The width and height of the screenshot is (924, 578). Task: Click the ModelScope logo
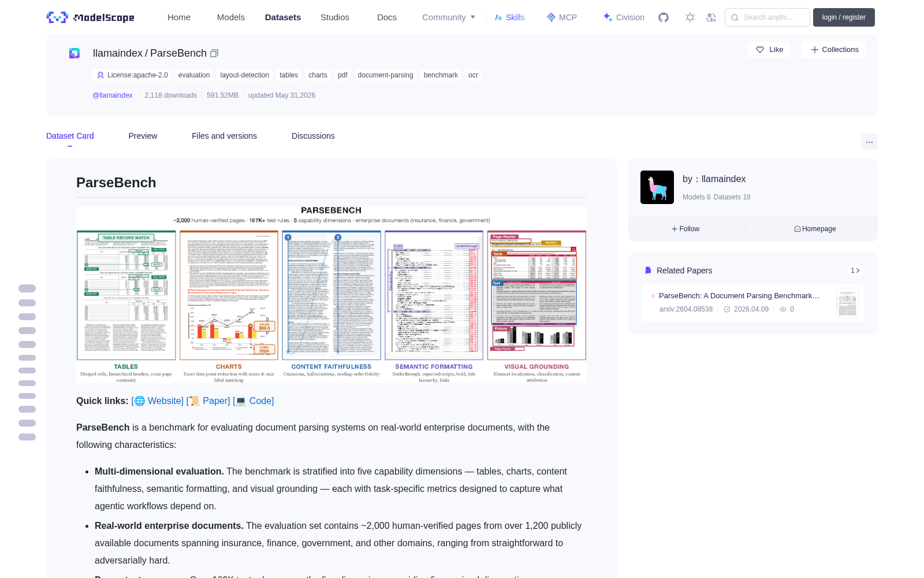click(91, 17)
